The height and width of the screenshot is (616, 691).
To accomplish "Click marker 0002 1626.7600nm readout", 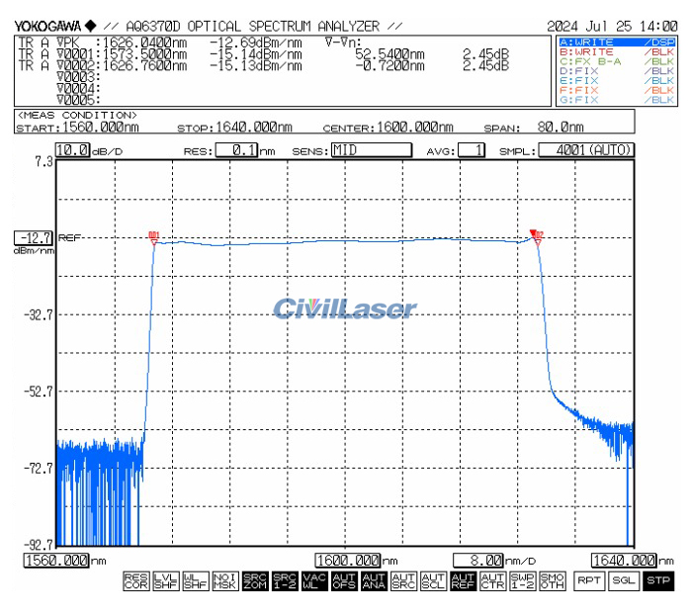I will click(144, 66).
